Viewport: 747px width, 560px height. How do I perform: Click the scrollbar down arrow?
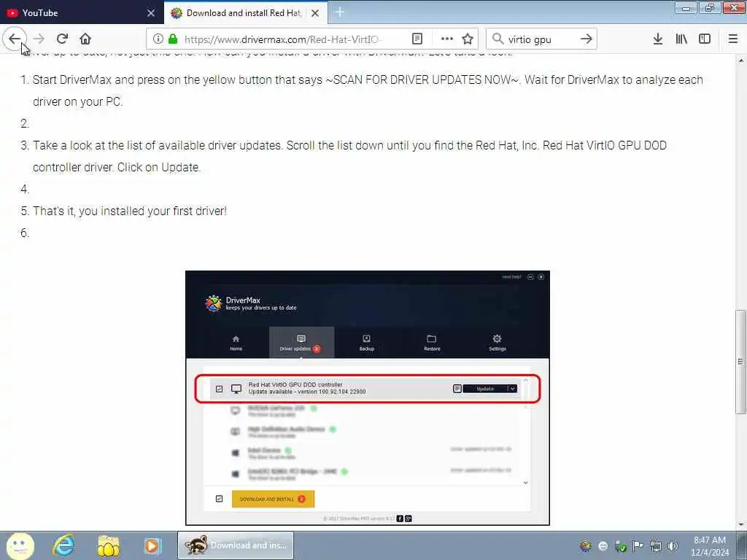[741, 525]
